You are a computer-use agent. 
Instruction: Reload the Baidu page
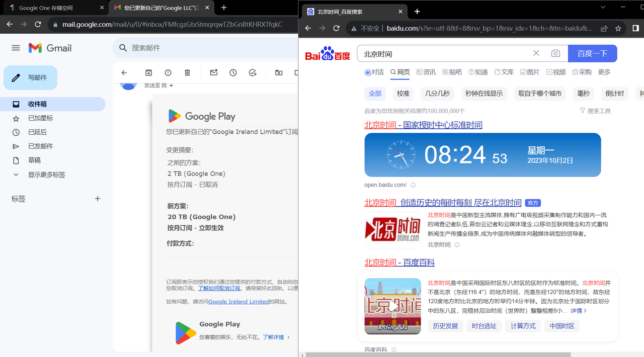(337, 29)
